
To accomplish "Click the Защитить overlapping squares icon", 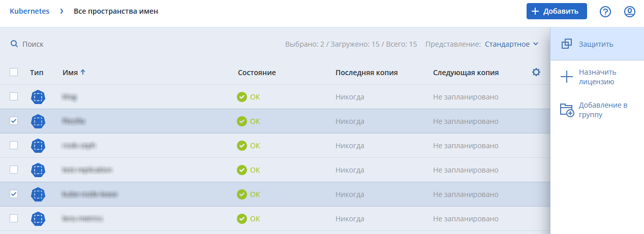I will tap(567, 44).
